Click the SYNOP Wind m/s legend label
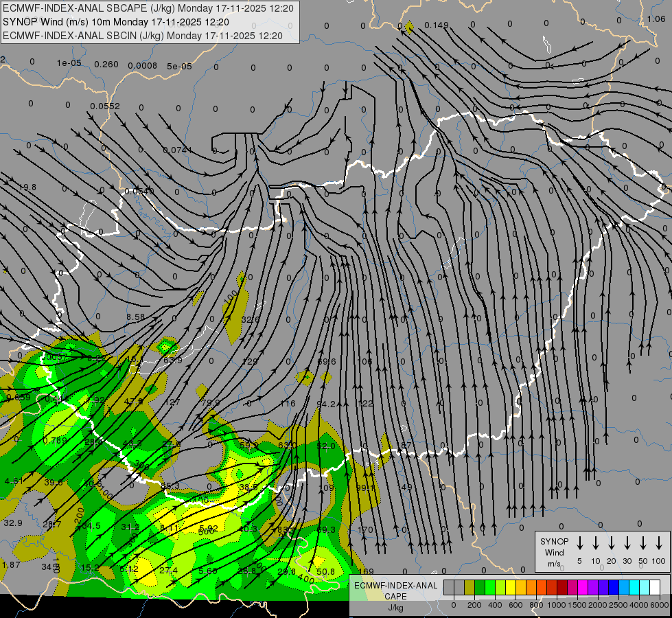This screenshot has width=672, height=618. [x=554, y=552]
